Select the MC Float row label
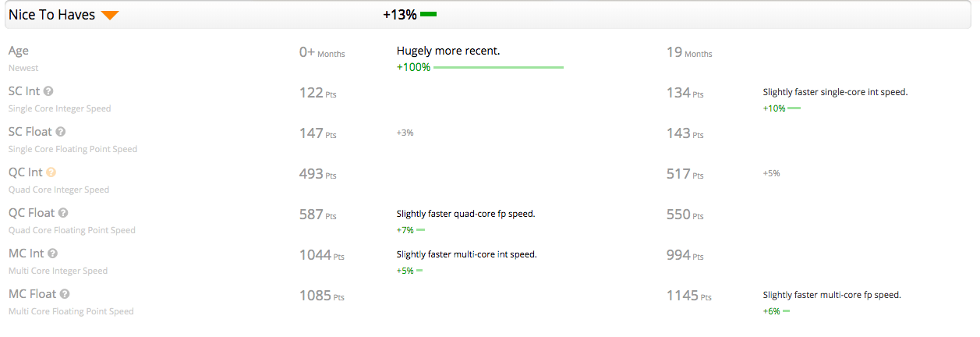980x337 pixels. 33,294
